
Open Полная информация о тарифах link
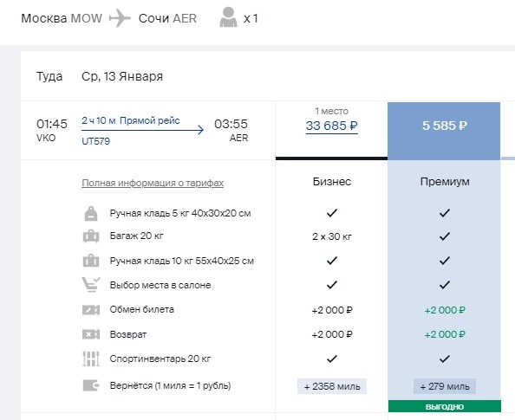pyautogui.click(x=153, y=183)
